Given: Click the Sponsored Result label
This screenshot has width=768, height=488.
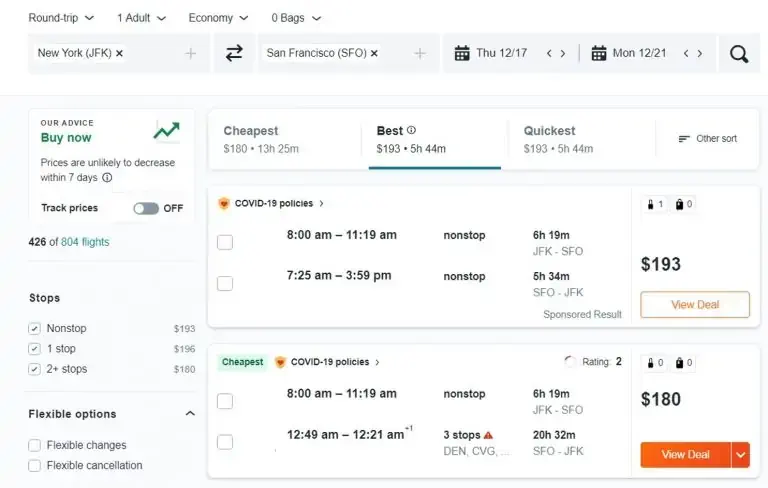Looking at the screenshot, I should pos(582,315).
